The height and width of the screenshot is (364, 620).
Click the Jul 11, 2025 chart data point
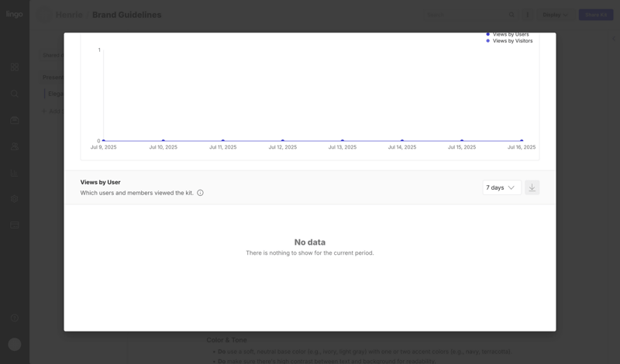pyautogui.click(x=223, y=141)
